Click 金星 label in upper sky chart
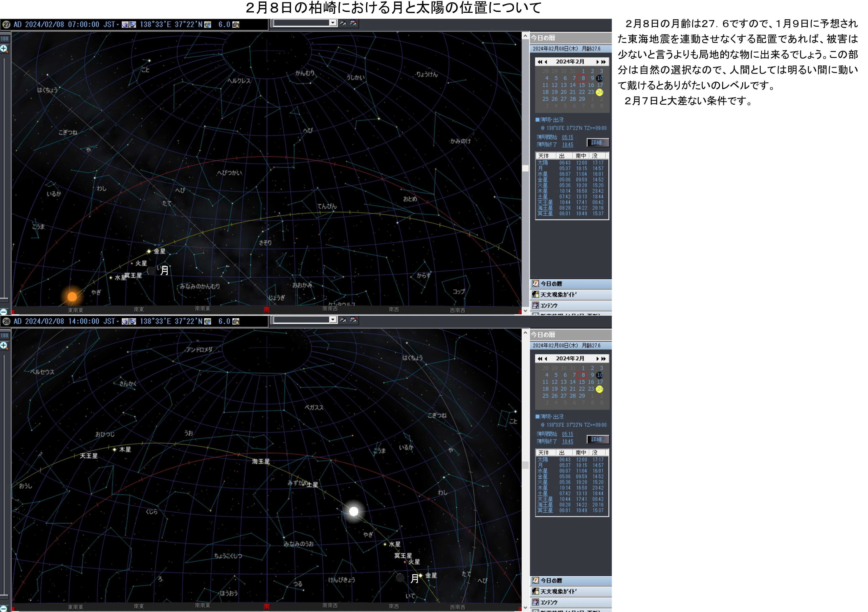 click(x=159, y=251)
